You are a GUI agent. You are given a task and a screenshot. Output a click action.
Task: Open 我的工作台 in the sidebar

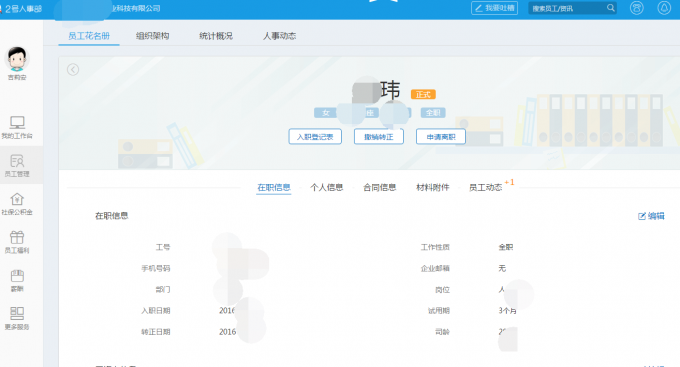(17, 127)
